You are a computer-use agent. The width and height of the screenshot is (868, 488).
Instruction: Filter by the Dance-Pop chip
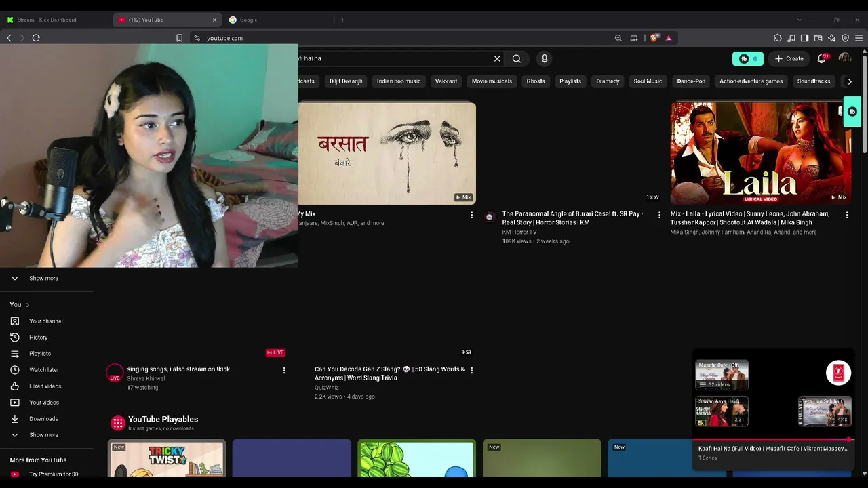[x=691, y=81]
